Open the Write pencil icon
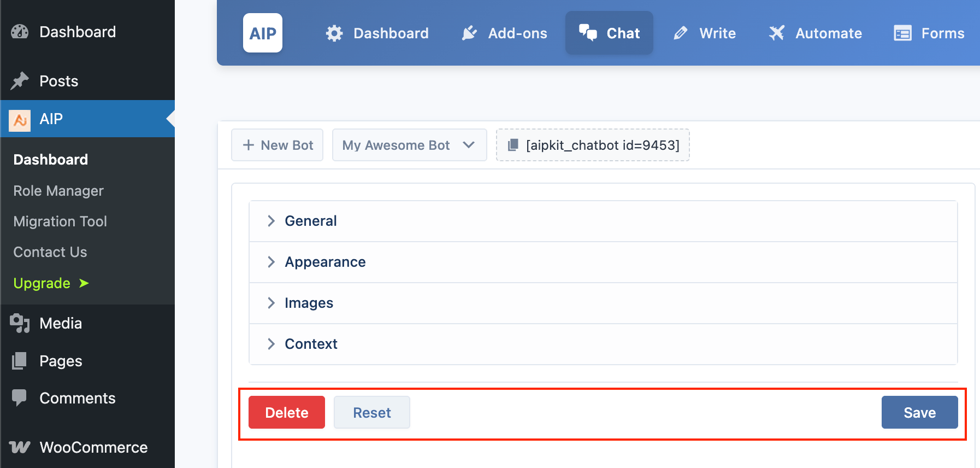The image size is (980, 468). coord(681,33)
